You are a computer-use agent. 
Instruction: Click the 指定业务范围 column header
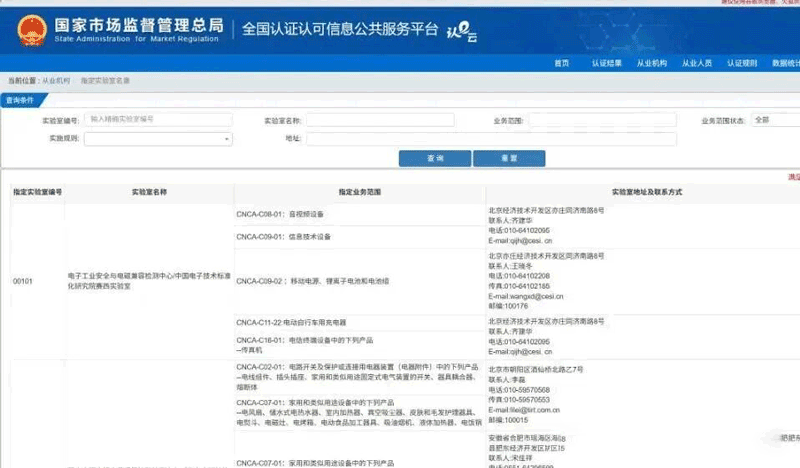(x=360, y=192)
